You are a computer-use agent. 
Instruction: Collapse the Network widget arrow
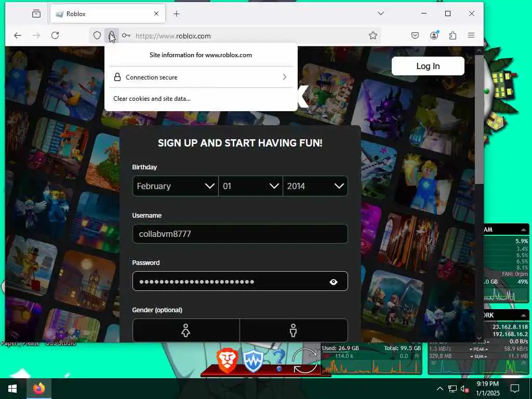pos(524,315)
